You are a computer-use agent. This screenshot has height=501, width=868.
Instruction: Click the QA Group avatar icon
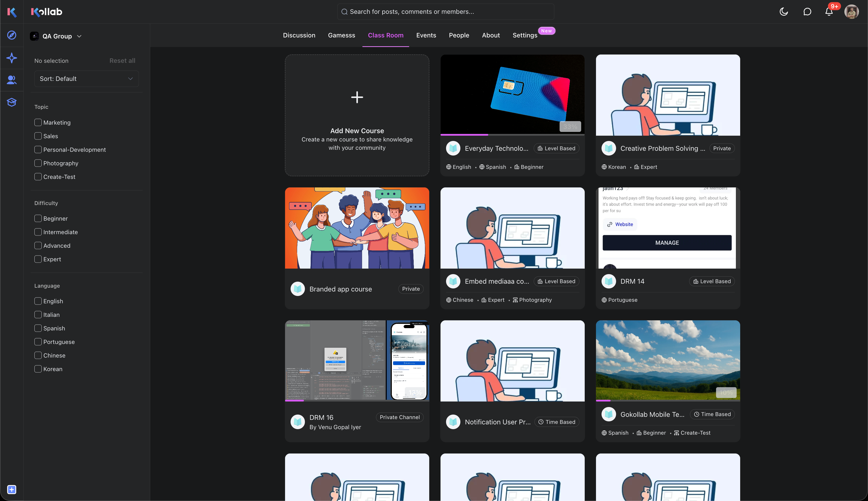click(34, 36)
